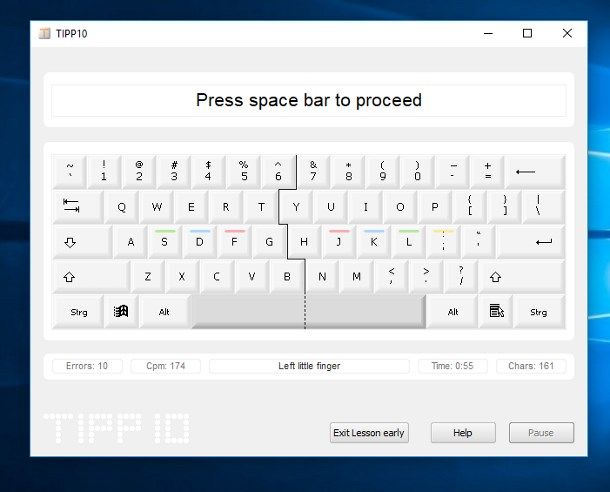Click the 1 exclamation key
The image size is (610, 492).
[x=104, y=172]
